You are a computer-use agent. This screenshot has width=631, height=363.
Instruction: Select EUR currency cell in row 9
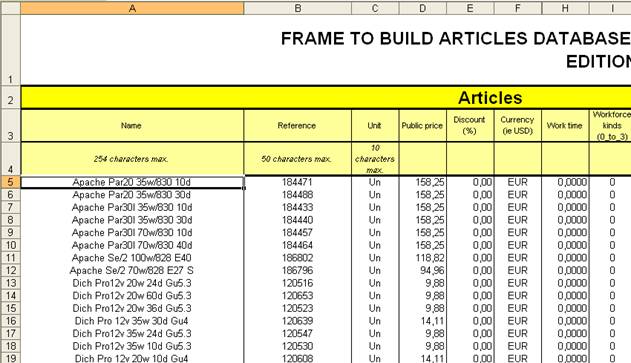coord(518,233)
